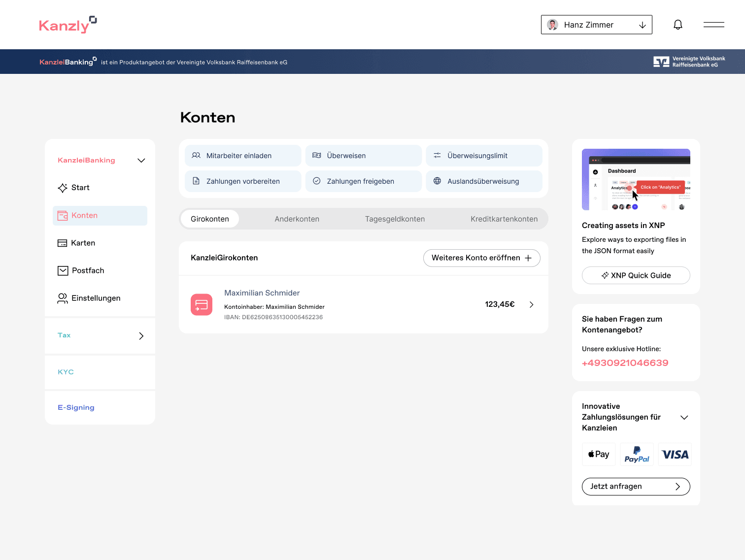
Task: Select the Konten sidebar icon
Action: (x=63, y=215)
